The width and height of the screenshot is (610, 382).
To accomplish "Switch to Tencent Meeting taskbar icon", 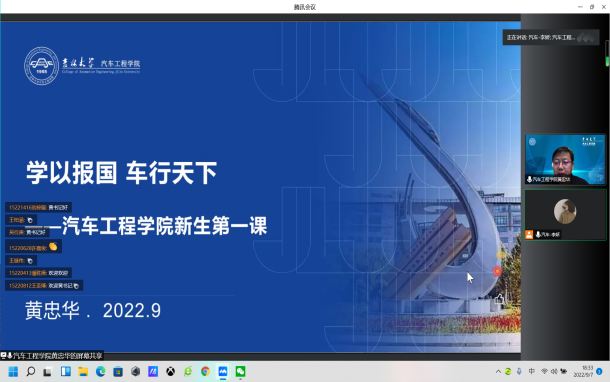I will [x=223, y=372].
